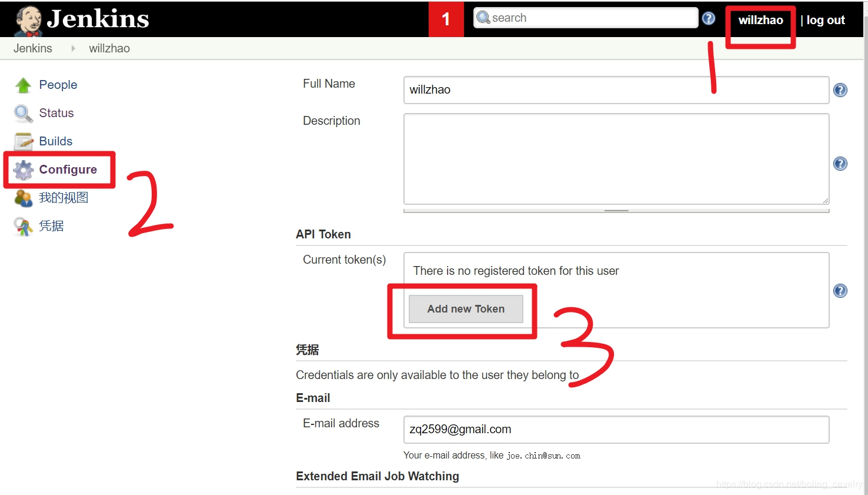The height and width of the screenshot is (495, 868).
Task: Open the 我的视图 sidebar link
Action: (x=64, y=198)
